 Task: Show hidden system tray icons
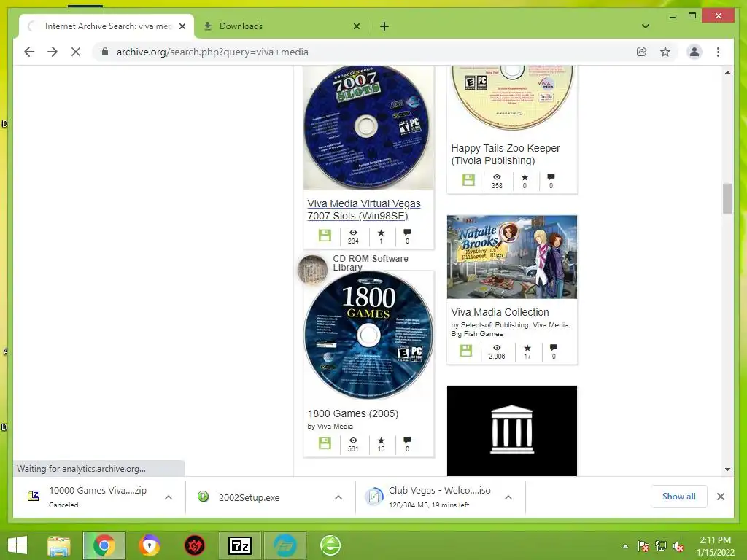625,546
